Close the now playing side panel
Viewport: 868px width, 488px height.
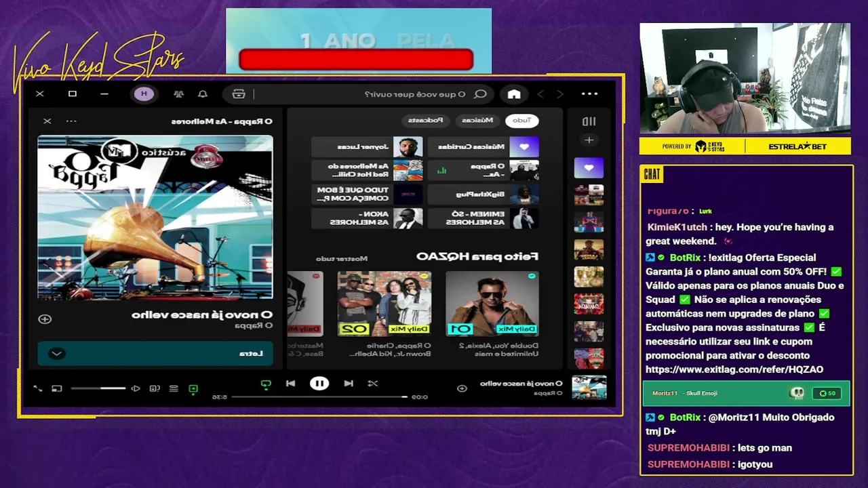click(47, 121)
